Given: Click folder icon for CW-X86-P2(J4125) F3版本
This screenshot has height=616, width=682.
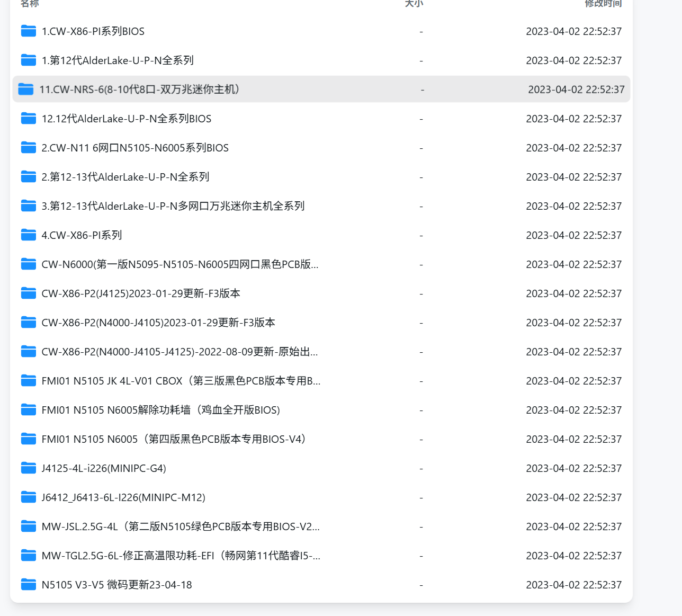Looking at the screenshot, I should [x=29, y=293].
